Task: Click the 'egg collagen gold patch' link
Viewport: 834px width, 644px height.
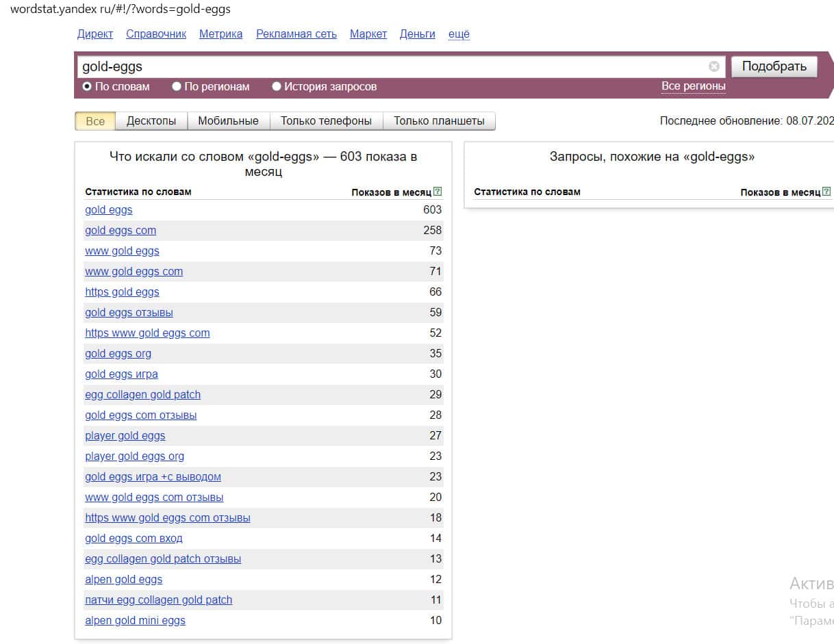Action: (142, 395)
